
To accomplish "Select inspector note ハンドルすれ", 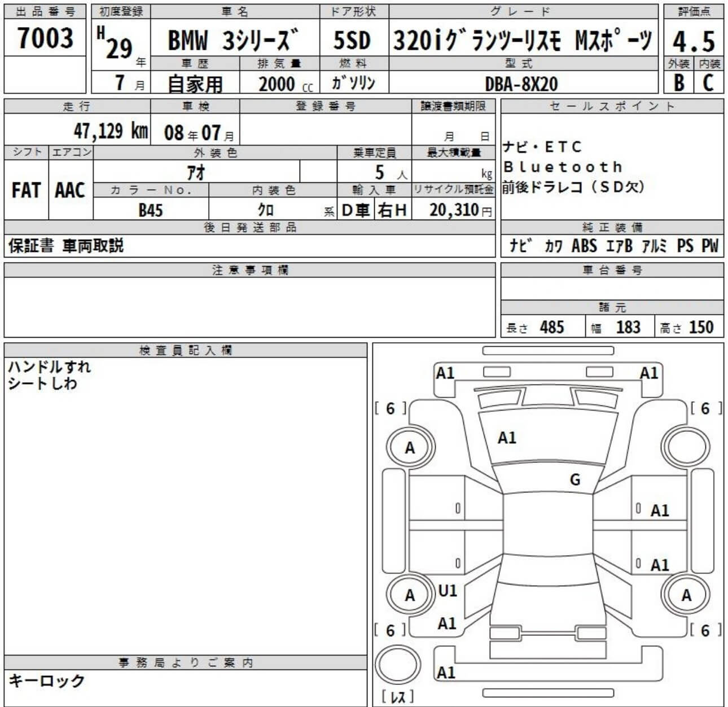I will point(49,366).
